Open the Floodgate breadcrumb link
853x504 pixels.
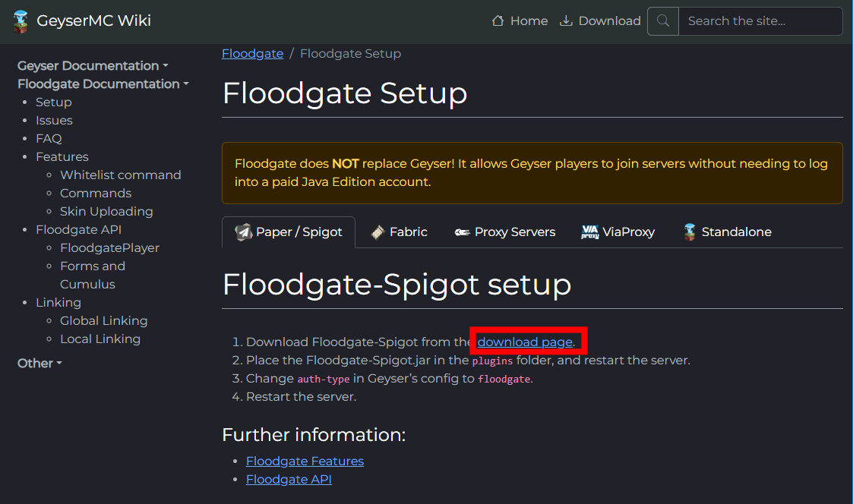coord(252,53)
